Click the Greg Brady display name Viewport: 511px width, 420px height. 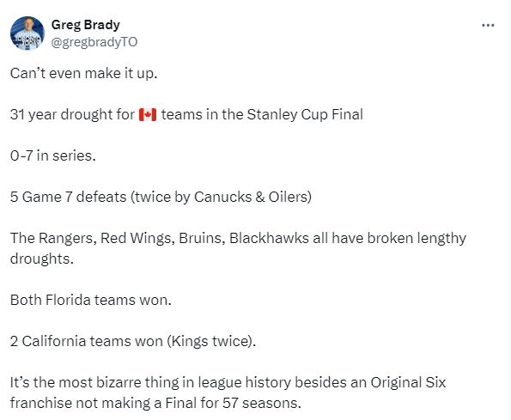86,25
